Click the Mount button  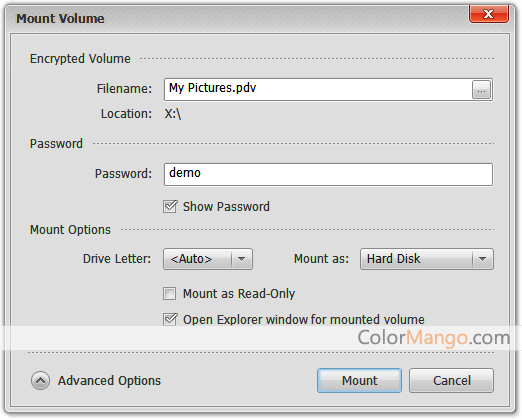click(x=359, y=380)
